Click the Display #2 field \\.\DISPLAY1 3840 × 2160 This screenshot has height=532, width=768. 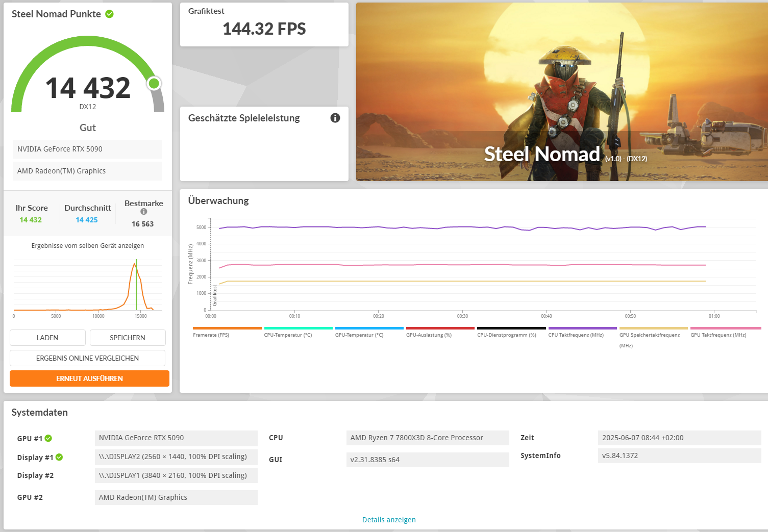[x=176, y=475]
